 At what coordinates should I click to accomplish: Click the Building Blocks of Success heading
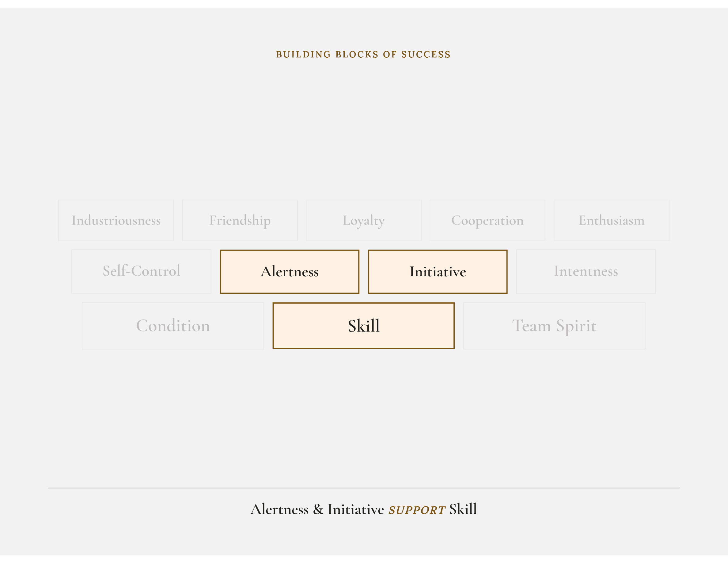[363, 54]
